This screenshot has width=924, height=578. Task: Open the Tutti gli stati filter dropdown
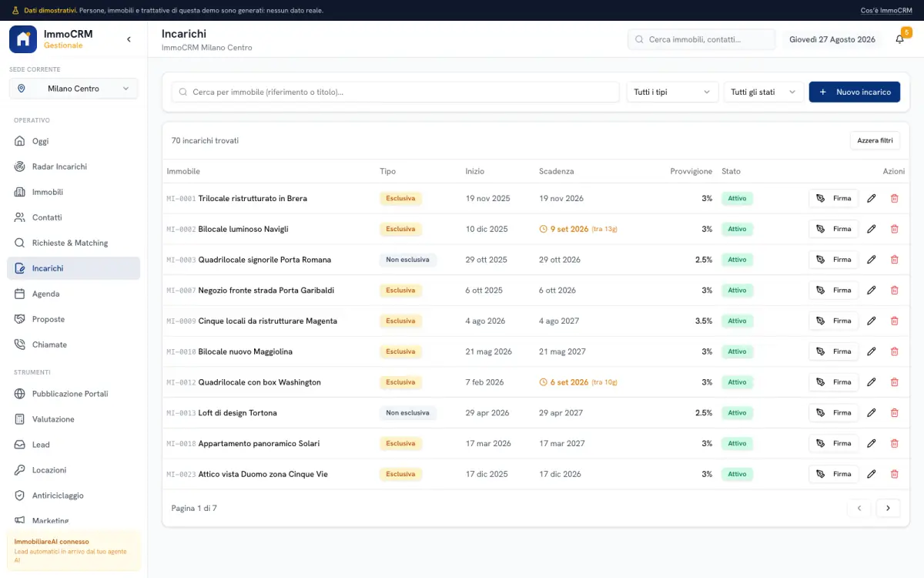pyautogui.click(x=764, y=92)
